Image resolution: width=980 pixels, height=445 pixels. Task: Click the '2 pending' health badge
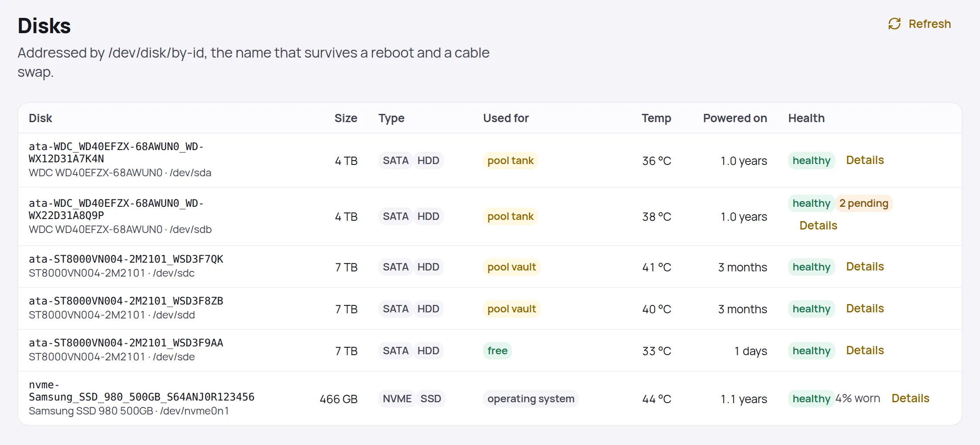pos(864,203)
